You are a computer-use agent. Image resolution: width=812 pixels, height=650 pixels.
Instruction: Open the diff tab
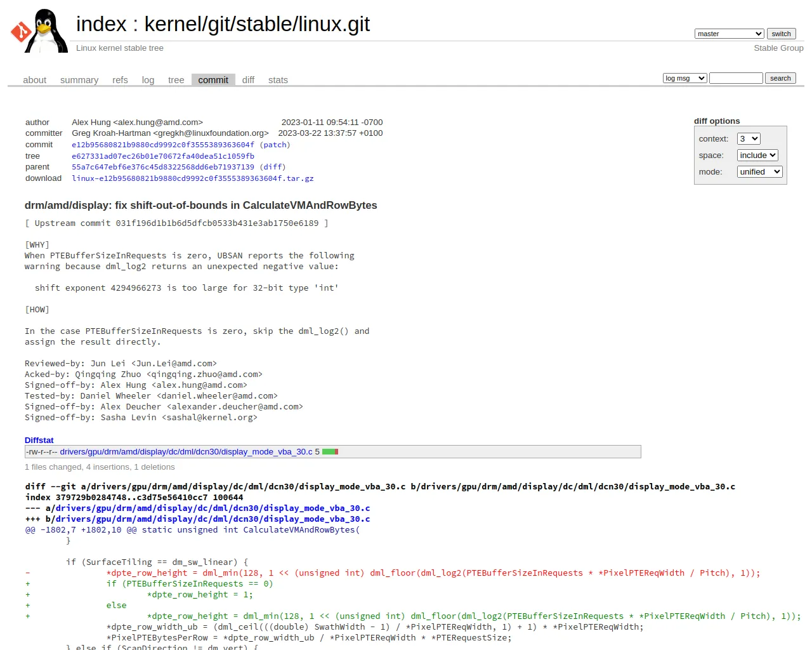tap(248, 80)
